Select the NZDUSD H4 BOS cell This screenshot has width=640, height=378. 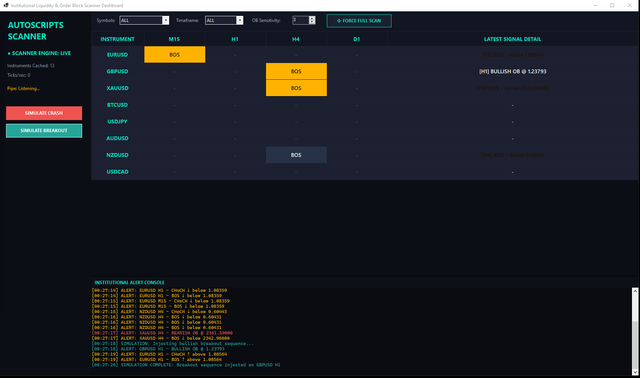click(x=296, y=155)
